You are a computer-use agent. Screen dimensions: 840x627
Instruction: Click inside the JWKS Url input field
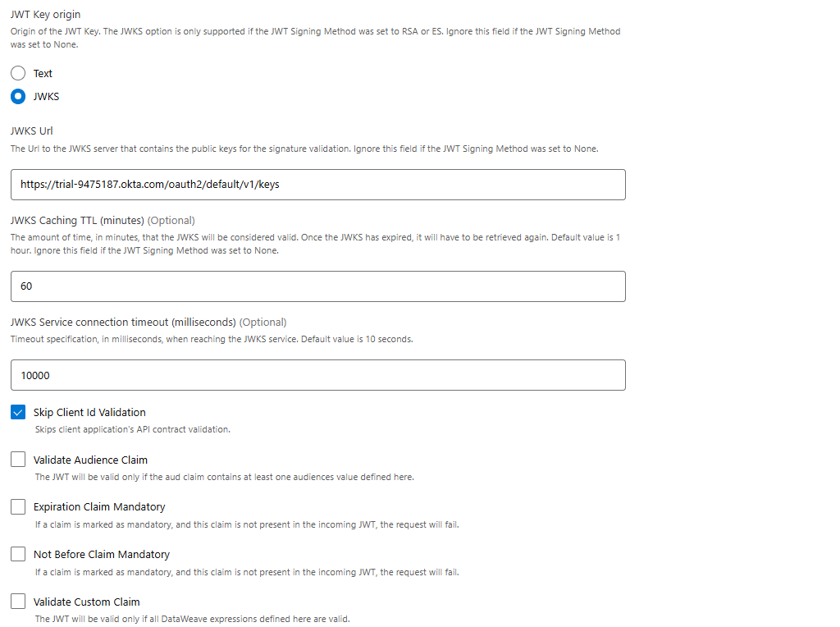click(317, 184)
